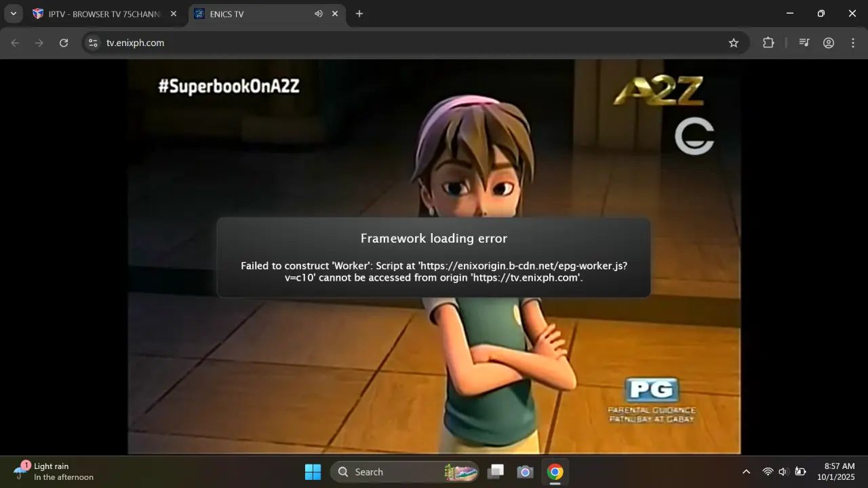Show hidden system tray icons

click(746, 472)
